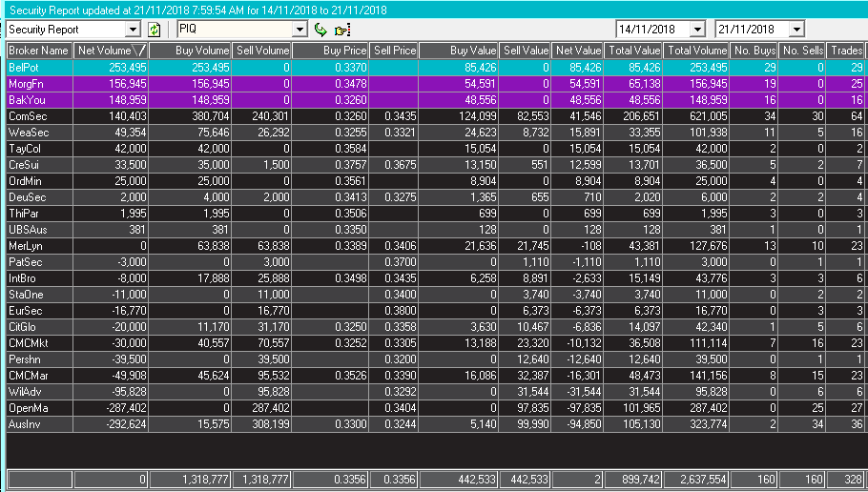Click the pointing hand folder icon
This screenshot has width=868, height=492.
point(342,30)
